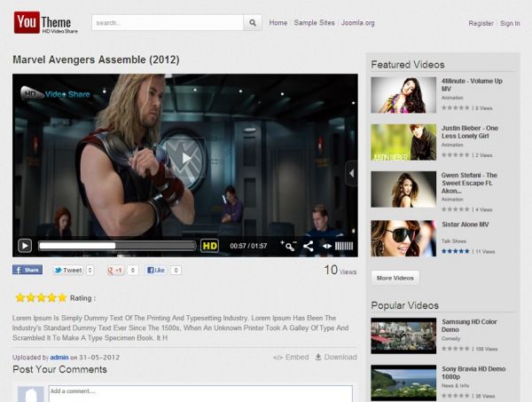Open the Sample Sites menu item

(x=314, y=23)
